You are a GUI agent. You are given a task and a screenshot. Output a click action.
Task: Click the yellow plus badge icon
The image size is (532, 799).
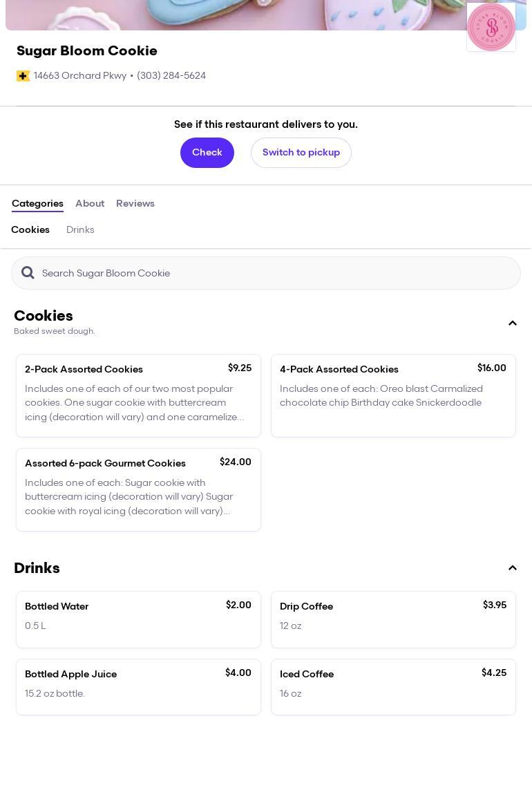pos(23,76)
